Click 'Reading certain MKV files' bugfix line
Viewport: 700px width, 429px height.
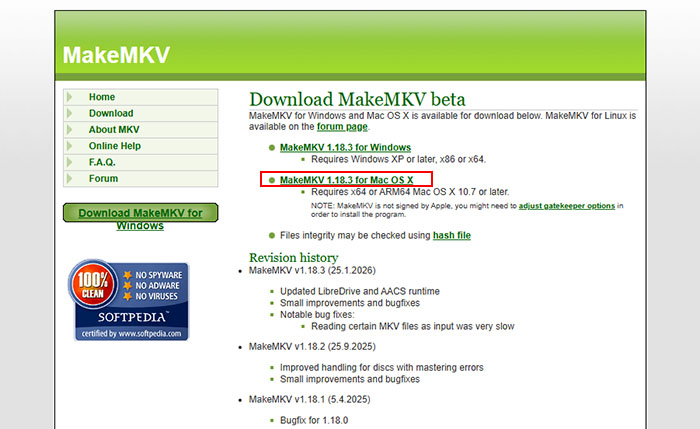(413, 326)
